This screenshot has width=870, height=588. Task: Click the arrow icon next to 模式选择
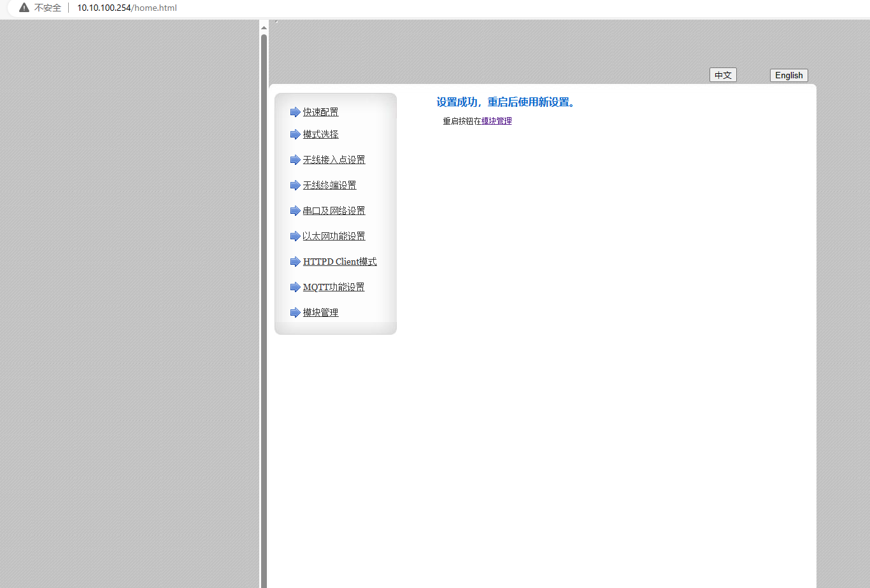(295, 134)
